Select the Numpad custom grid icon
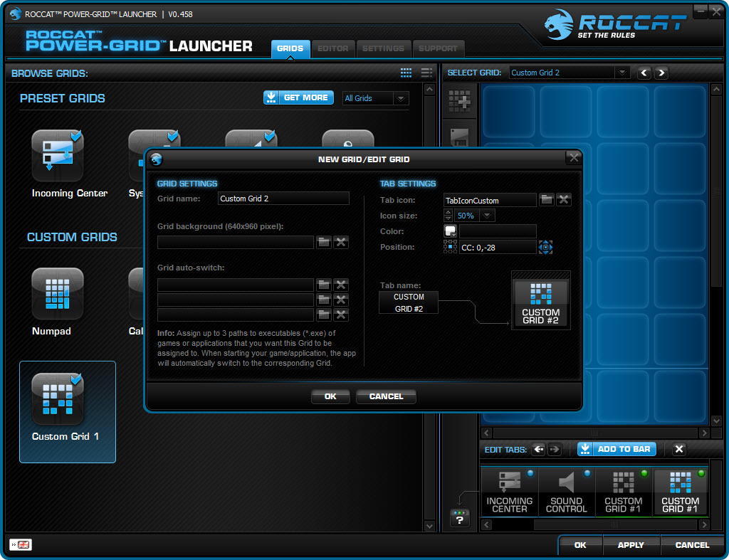The width and height of the screenshot is (729, 560). click(58, 294)
